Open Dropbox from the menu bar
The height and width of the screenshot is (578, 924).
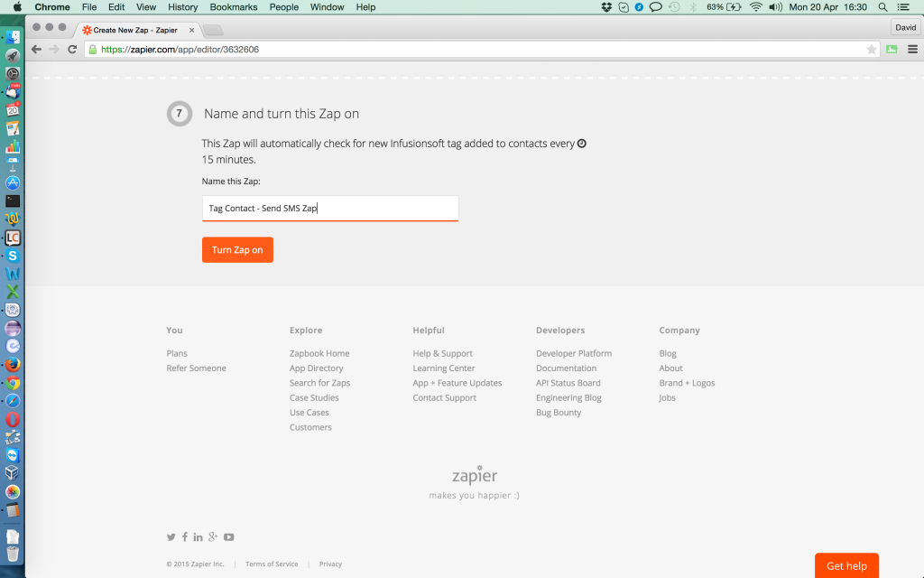point(606,7)
